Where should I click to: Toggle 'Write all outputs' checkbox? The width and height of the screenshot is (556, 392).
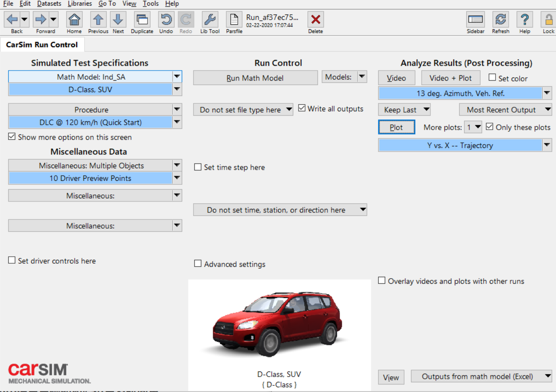[302, 108]
